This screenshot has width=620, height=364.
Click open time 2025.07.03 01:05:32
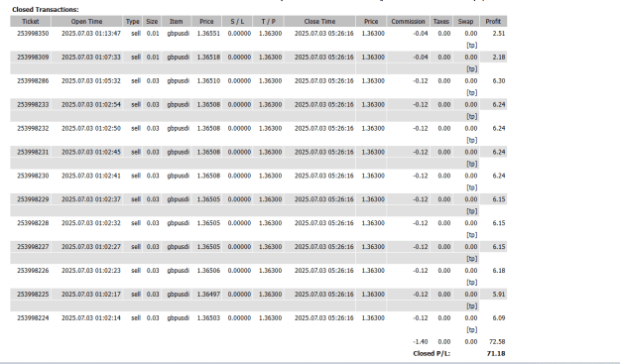point(91,81)
